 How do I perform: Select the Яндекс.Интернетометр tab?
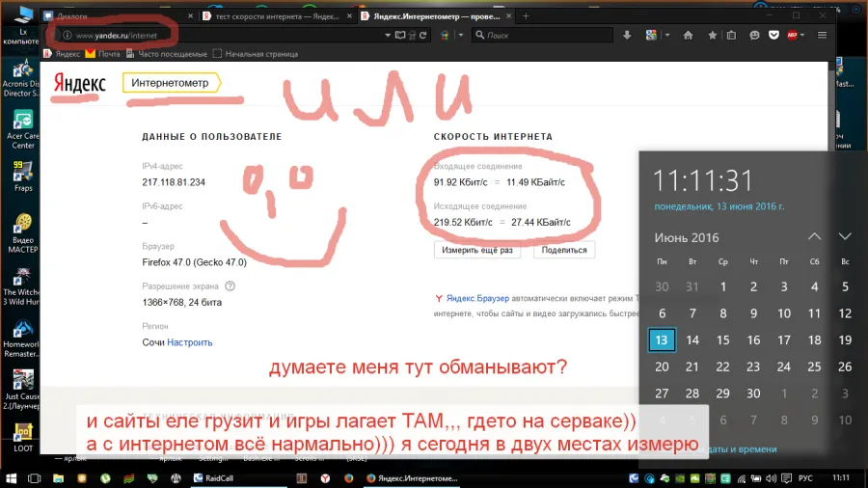click(x=437, y=16)
